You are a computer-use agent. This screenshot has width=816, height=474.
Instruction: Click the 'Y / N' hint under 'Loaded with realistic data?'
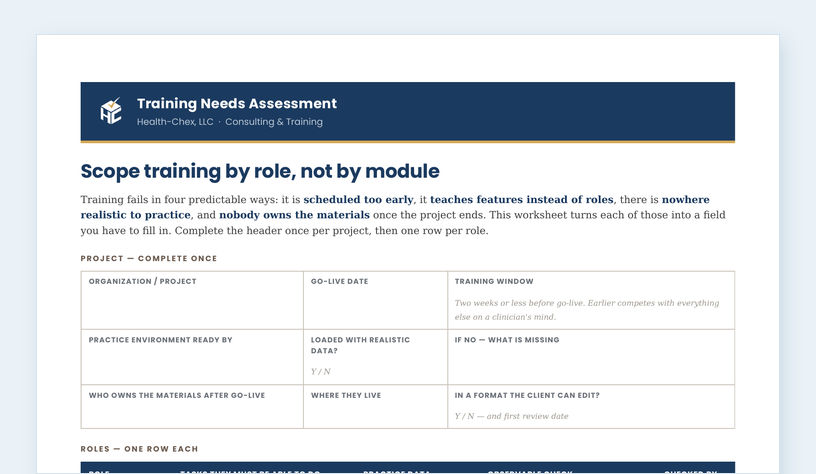pos(321,371)
